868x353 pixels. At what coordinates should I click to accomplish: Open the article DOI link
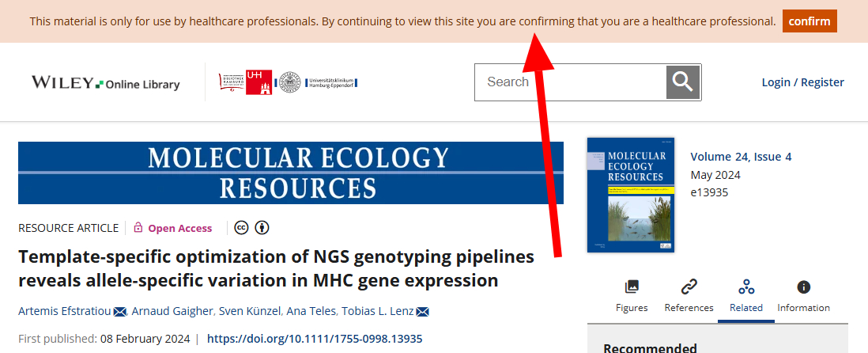315,339
